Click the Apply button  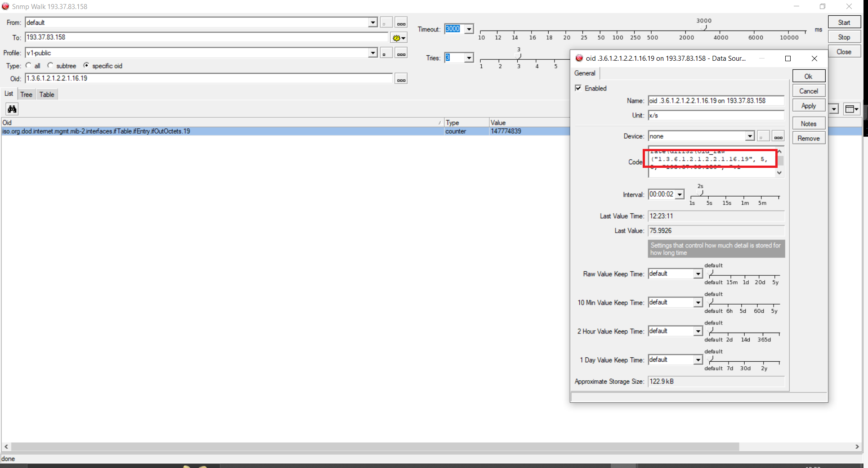point(809,106)
